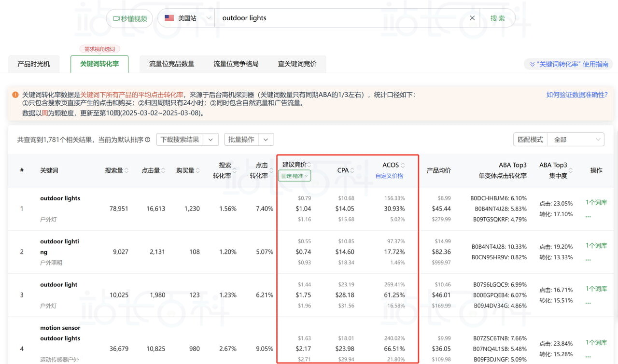Click the 自定义价格 link
Viewport: 618px width, 364px height.
[x=389, y=176]
